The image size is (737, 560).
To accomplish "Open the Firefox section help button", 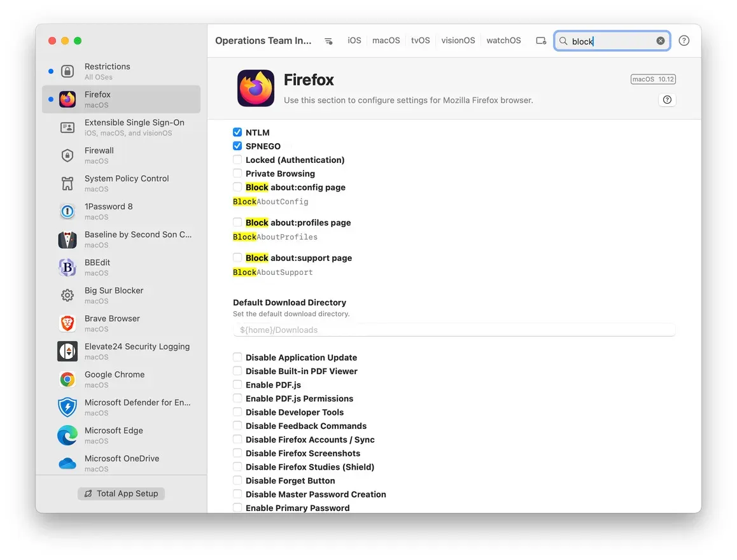I will [667, 100].
